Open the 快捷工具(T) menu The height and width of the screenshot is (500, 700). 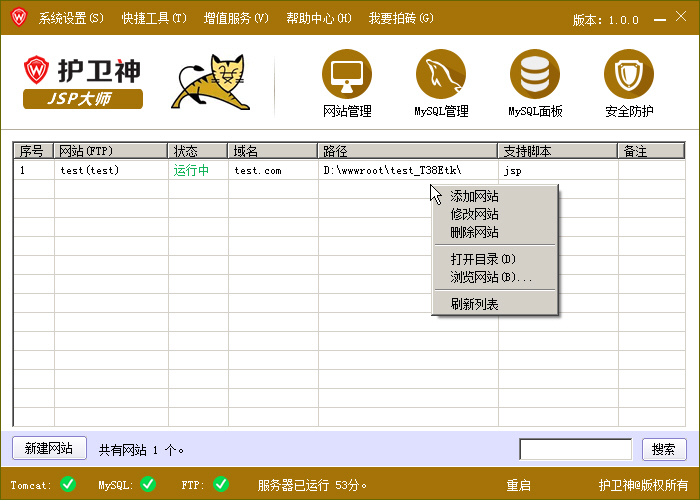click(x=154, y=18)
